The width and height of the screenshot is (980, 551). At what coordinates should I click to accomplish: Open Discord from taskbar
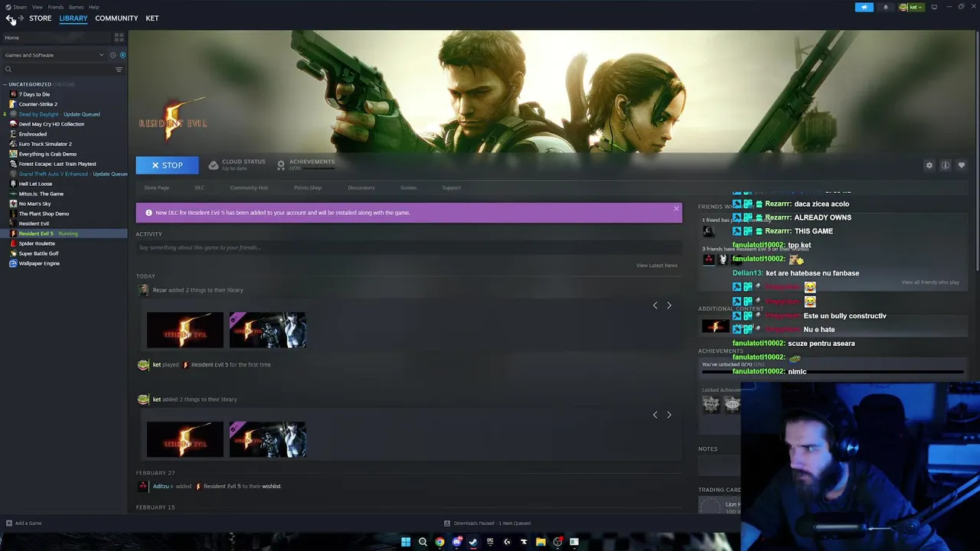tap(456, 542)
